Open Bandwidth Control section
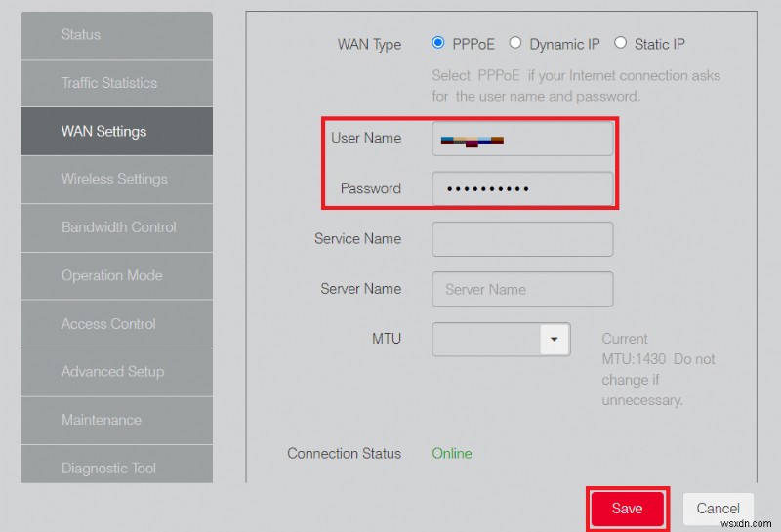Image resolution: width=781 pixels, height=532 pixels. (x=116, y=227)
